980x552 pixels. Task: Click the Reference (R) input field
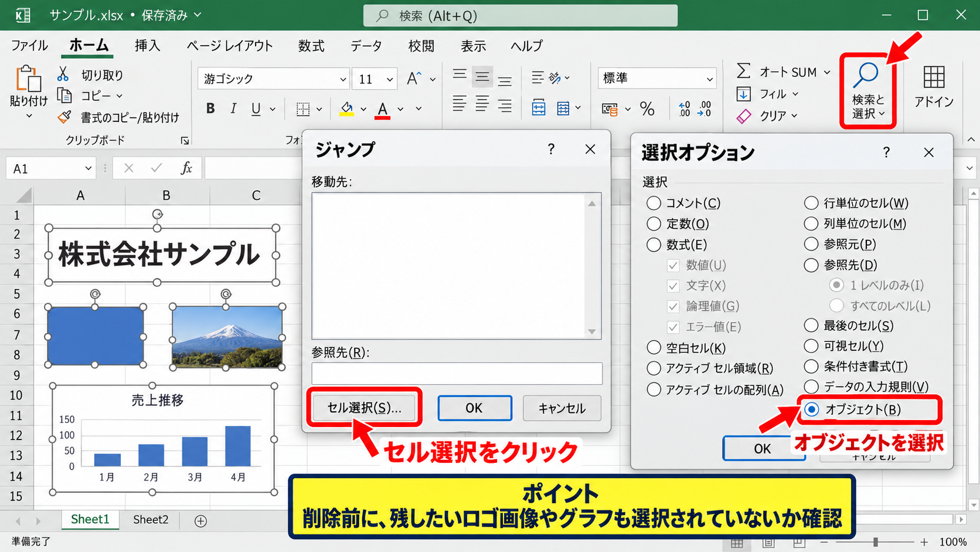tap(457, 374)
